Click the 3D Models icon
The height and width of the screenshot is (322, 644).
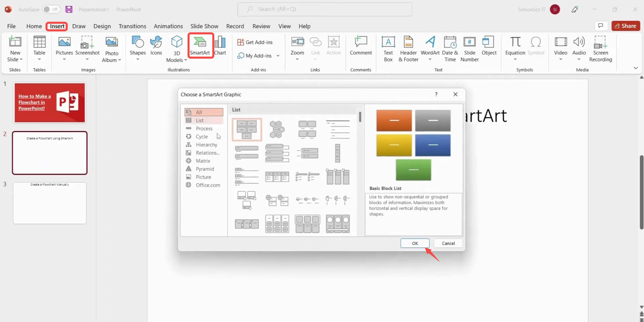176,42
